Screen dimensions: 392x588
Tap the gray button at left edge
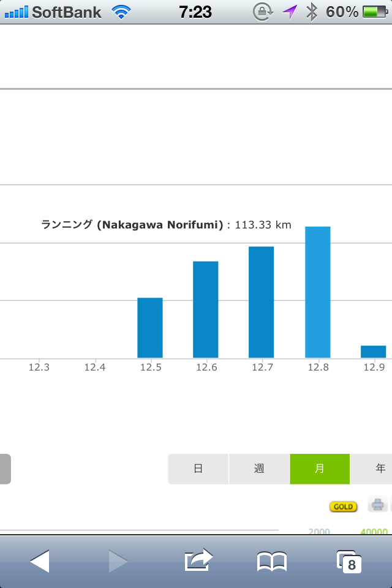[6, 469]
